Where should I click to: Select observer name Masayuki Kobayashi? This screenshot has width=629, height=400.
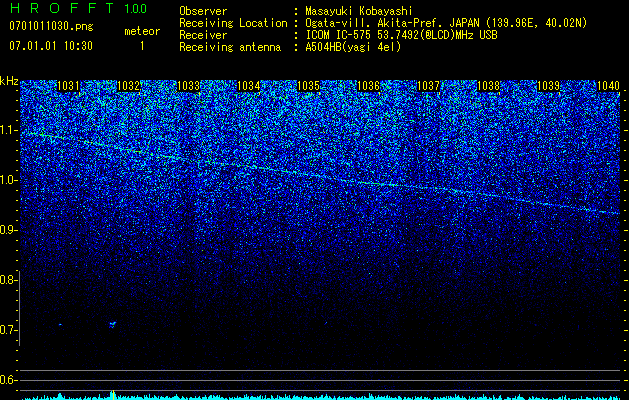[x=358, y=11]
